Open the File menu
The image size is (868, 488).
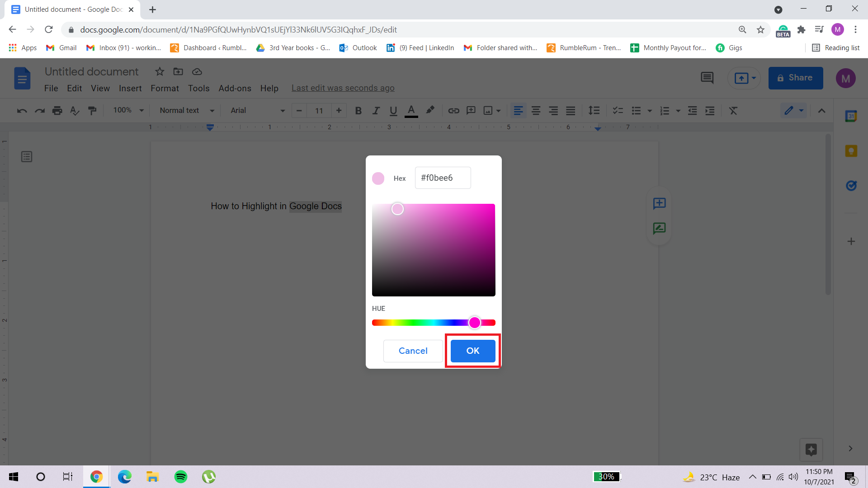51,88
